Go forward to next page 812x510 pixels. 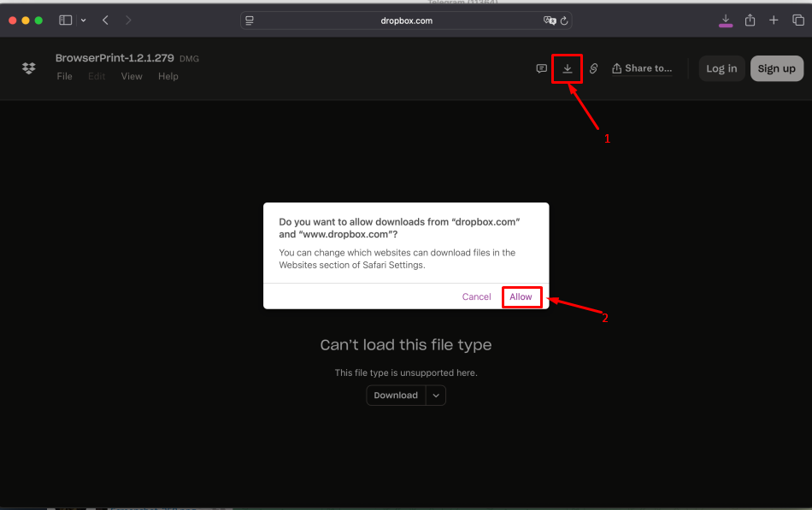click(128, 21)
